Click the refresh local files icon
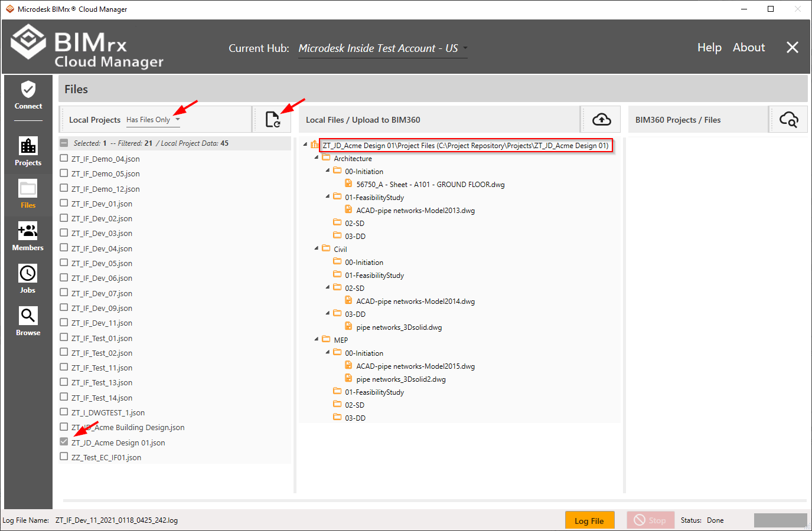Screen dimensions: 812x531 pyautogui.click(x=272, y=120)
